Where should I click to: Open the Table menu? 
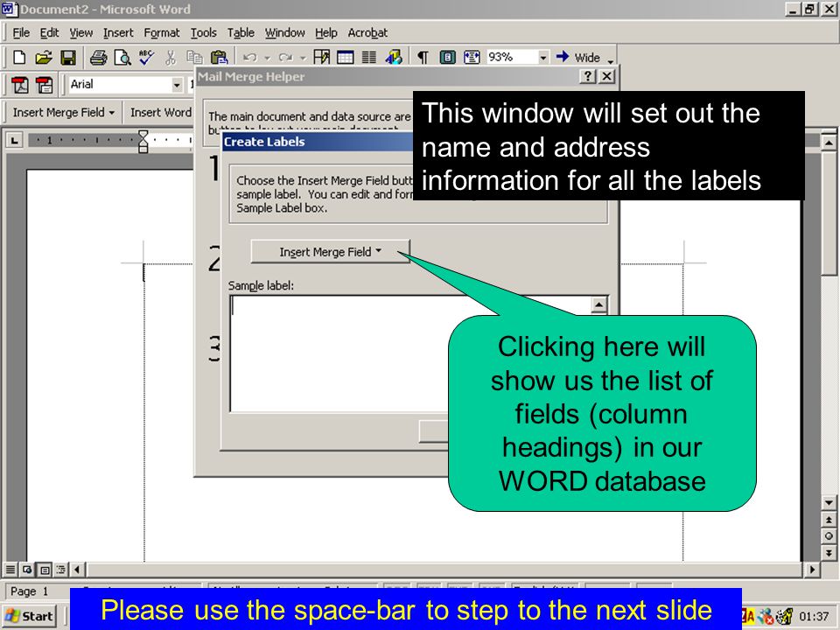point(241,33)
